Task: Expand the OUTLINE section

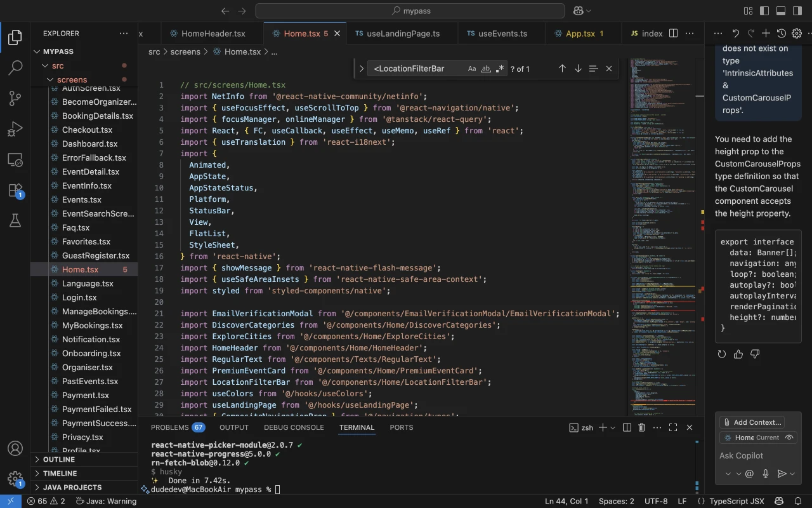Action: coord(59,459)
